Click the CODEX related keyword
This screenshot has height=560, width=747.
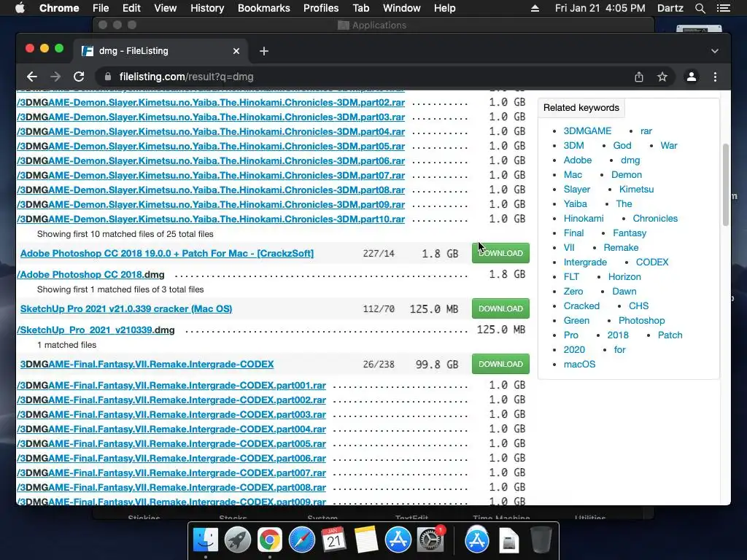tap(651, 262)
